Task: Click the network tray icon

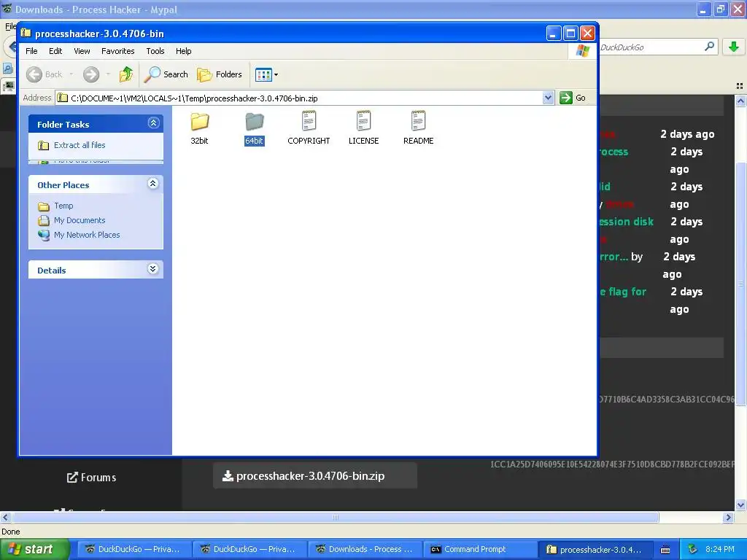Action: (693, 549)
